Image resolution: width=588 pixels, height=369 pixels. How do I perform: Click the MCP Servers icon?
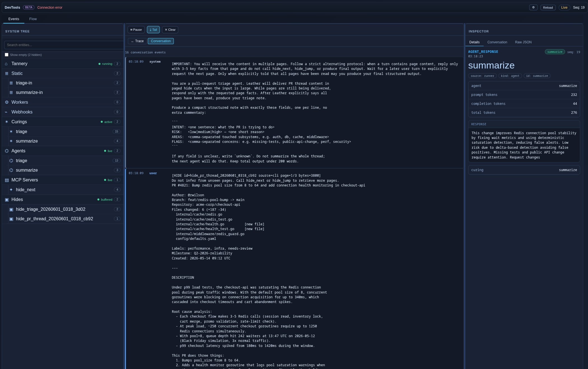[7, 180]
